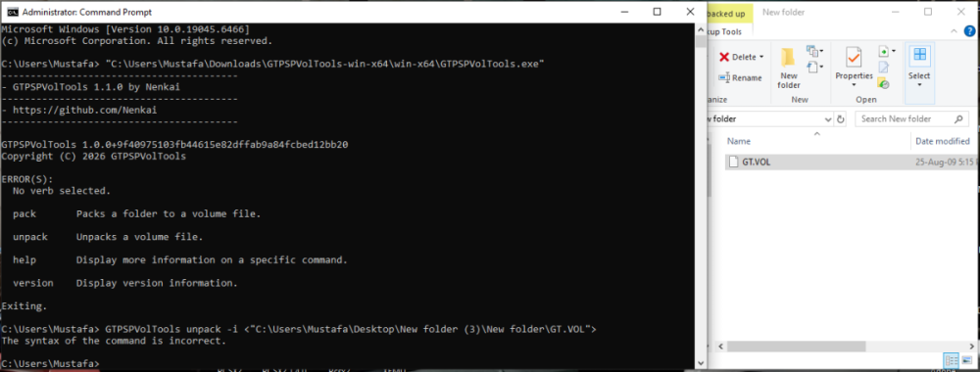Expand the Delete dropdown arrow
The image size is (980, 372).
(761, 57)
